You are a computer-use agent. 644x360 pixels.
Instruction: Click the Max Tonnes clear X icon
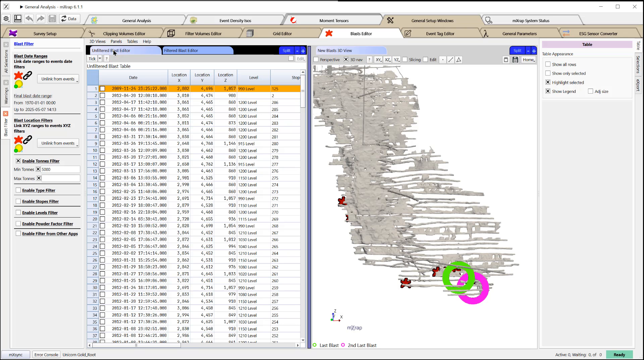click(39, 178)
